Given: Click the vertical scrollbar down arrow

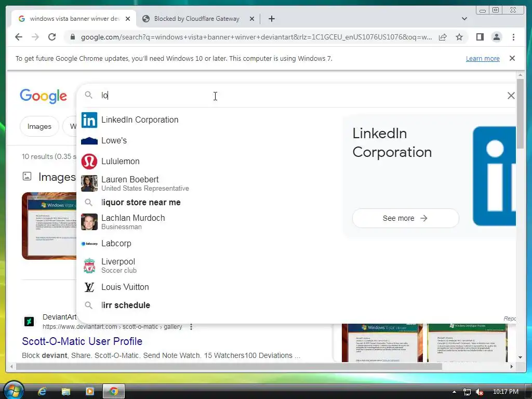Looking at the screenshot, I should [x=520, y=357].
